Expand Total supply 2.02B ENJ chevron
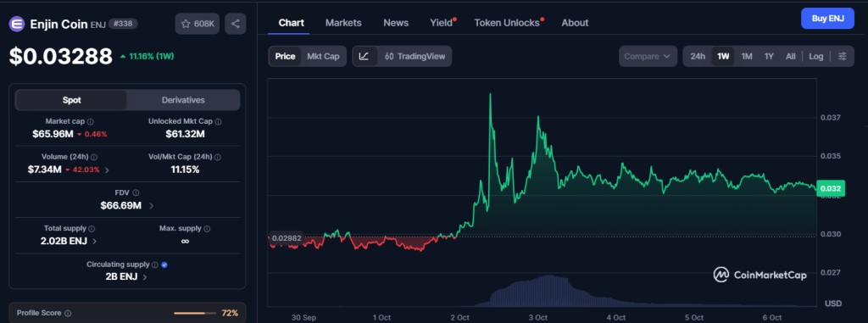Screen dimensions: 868x323 [95, 241]
